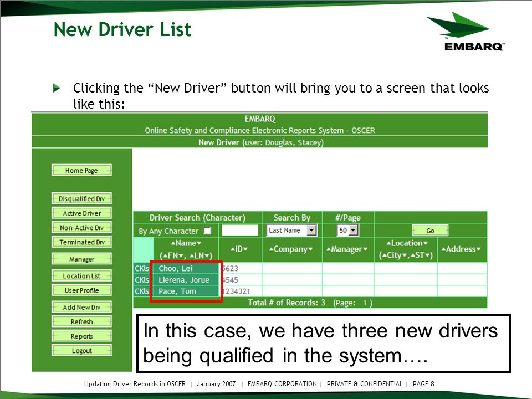Open the User Profile page
This screenshot has width=532, height=399.
coord(81,290)
